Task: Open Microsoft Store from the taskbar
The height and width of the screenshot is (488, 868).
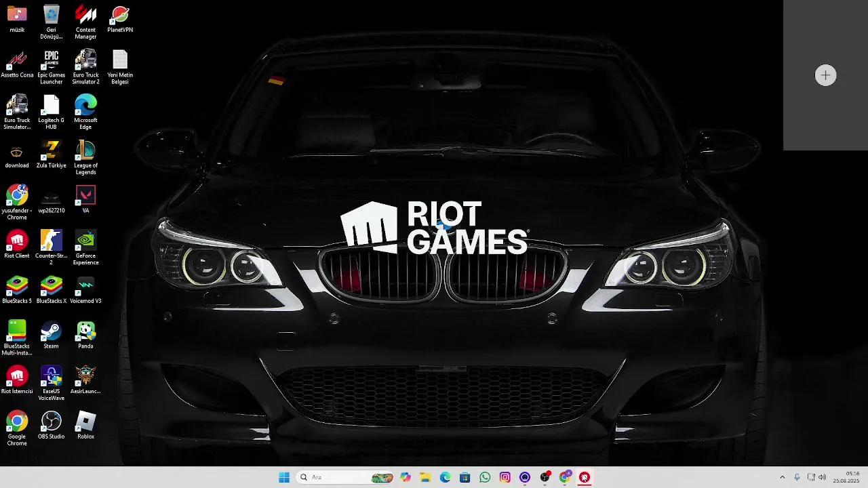Action: (465, 477)
